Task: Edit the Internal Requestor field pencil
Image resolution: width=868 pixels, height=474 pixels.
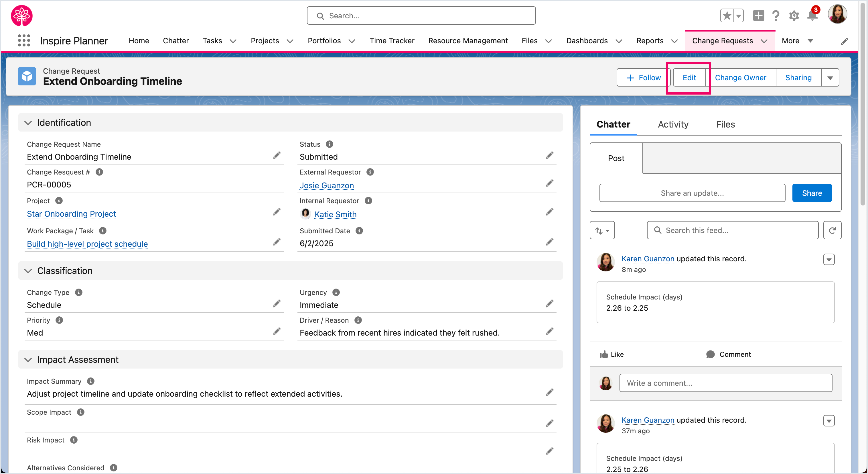Action: pyautogui.click(x=550, y=212)
